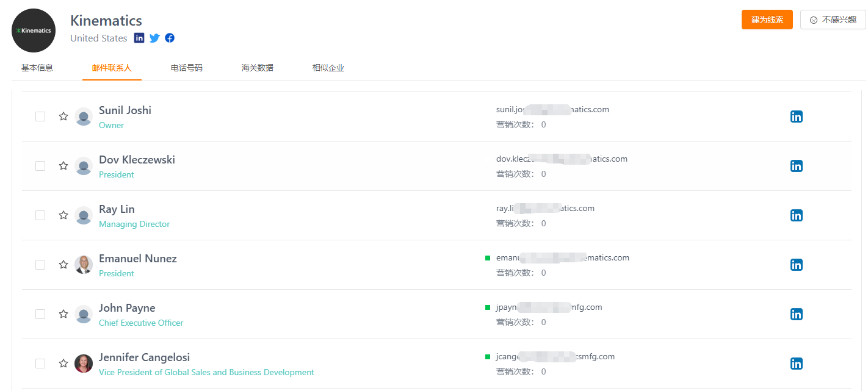
Task: Click the Kinematics company logo
Action: [x=34, y=30]
